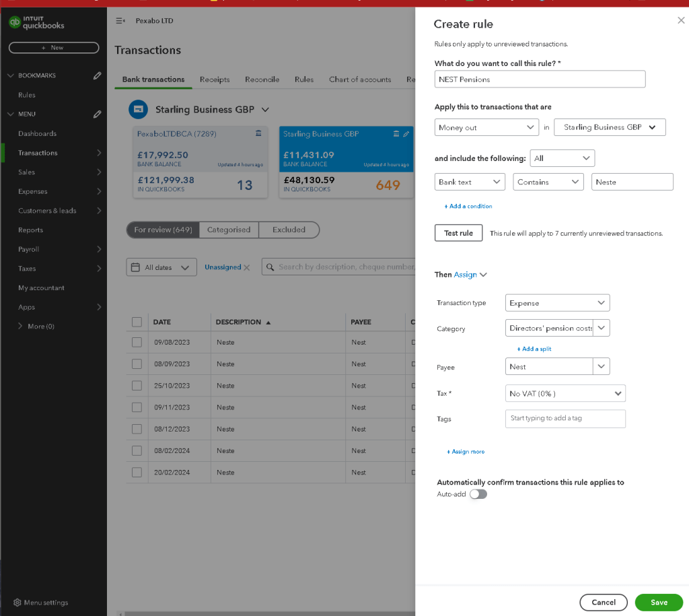Expand the More (0) menu item
This screenshot has height=616, width=689.
pos(36,327)
